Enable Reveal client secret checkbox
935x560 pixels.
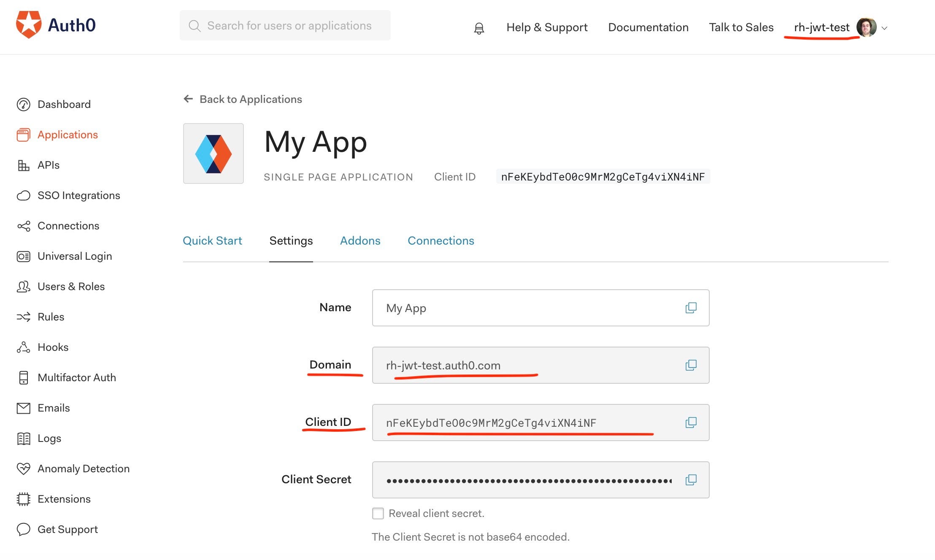378,513
